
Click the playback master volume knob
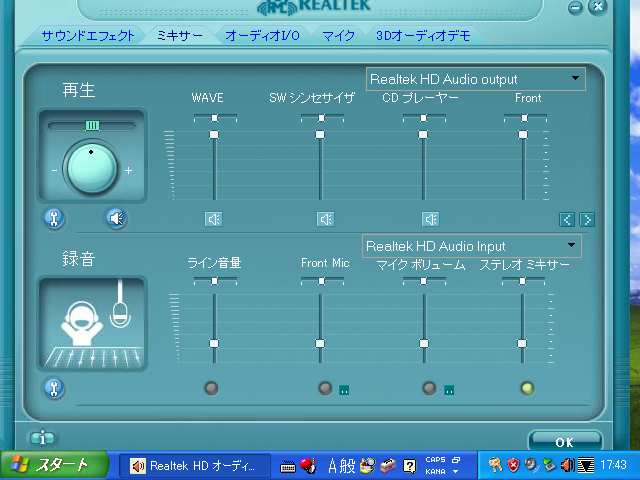tap(91, 168)
